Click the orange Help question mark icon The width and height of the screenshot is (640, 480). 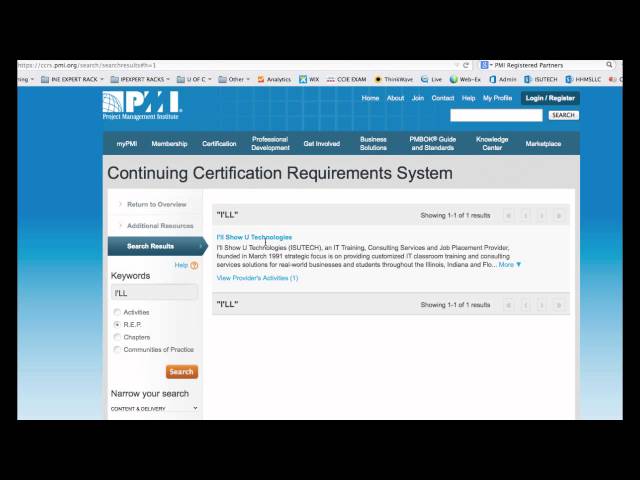(x=194, y=265)
